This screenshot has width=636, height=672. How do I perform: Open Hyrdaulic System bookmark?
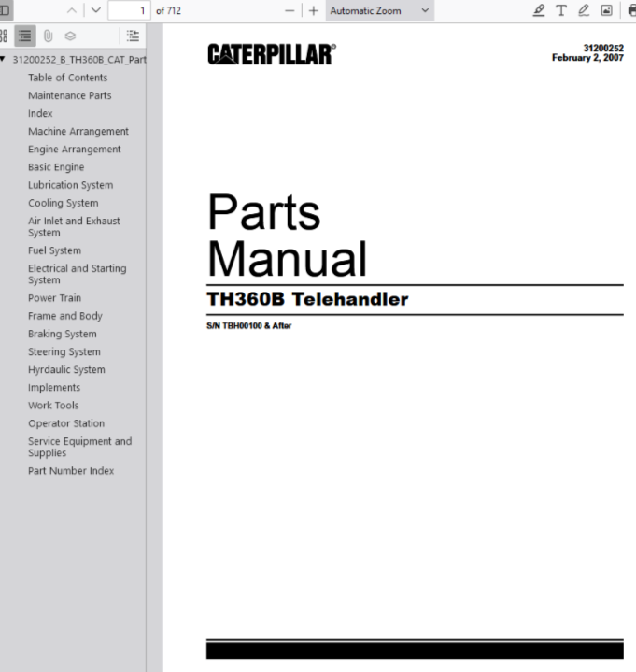point(66,370)
